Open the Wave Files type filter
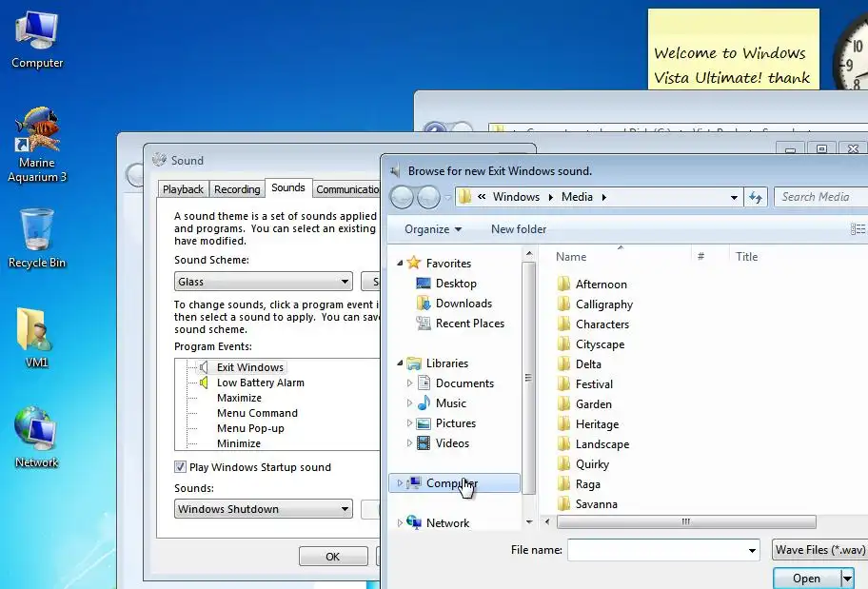The image size is (868, 589). pyautogui.click(x=819, y=550)
